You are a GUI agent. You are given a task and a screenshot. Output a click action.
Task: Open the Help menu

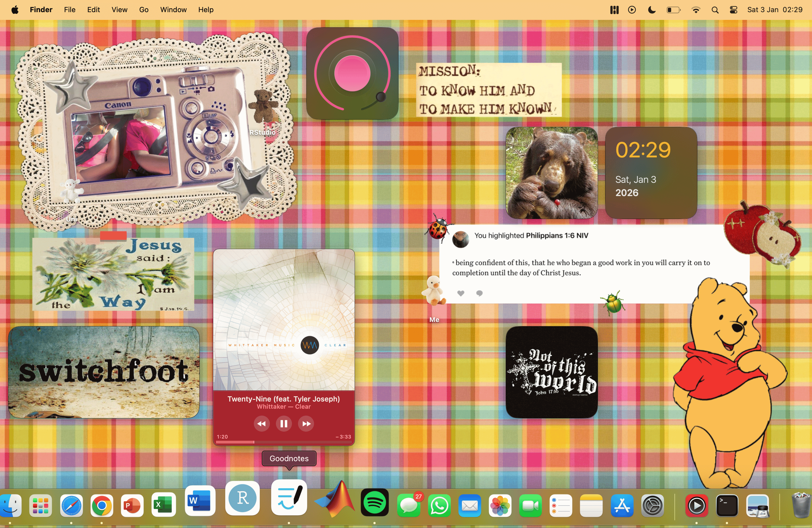pyautogui.click(x=206, y=10)
